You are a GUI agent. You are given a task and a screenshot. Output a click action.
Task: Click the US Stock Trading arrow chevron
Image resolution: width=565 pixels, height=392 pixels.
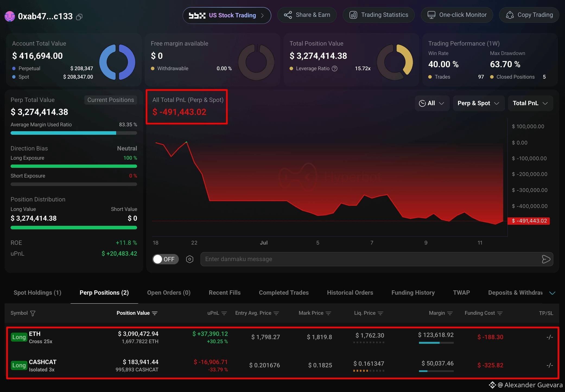262,15
